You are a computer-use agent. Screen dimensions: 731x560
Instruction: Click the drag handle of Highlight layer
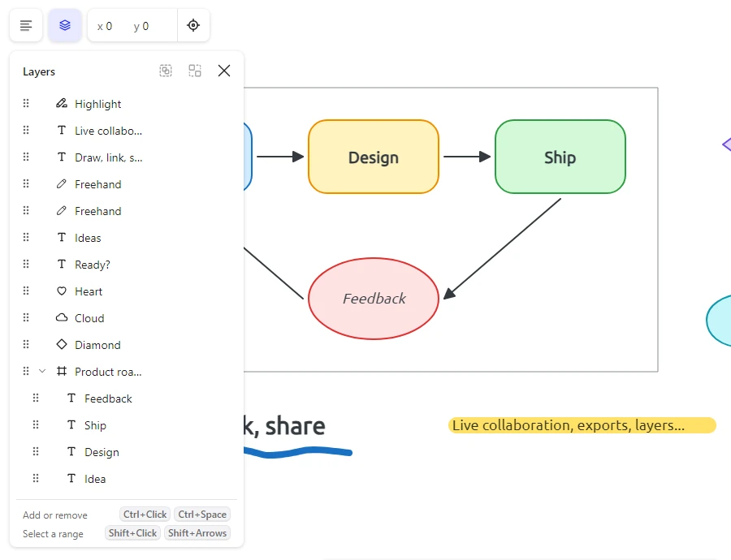[x=26, y=103]
